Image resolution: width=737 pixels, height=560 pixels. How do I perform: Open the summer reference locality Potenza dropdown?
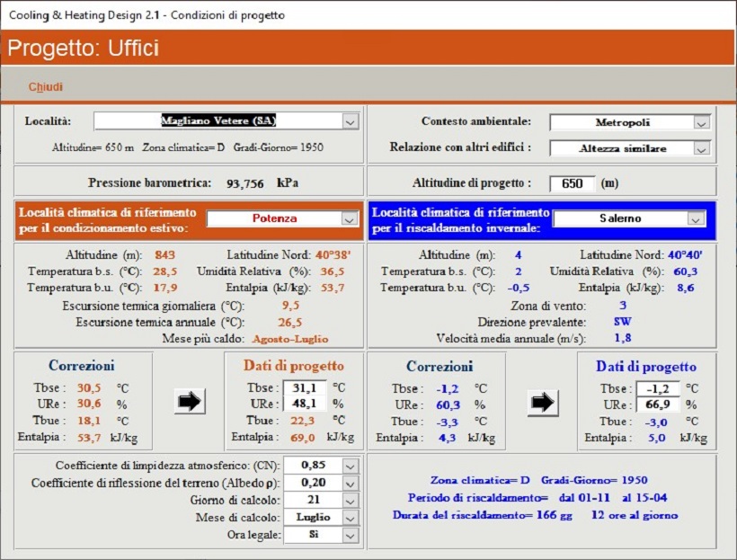[349, 219]
